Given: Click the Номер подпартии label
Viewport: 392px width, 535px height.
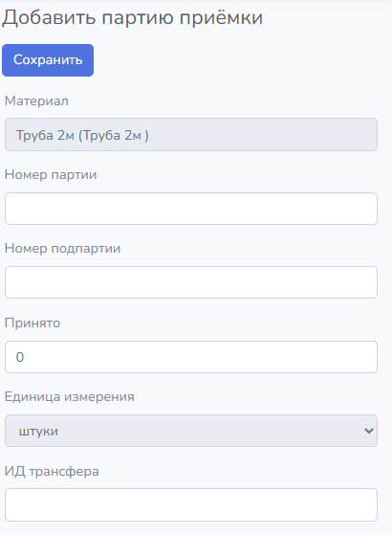Looking at the screenshot, I should click(62, 249).
